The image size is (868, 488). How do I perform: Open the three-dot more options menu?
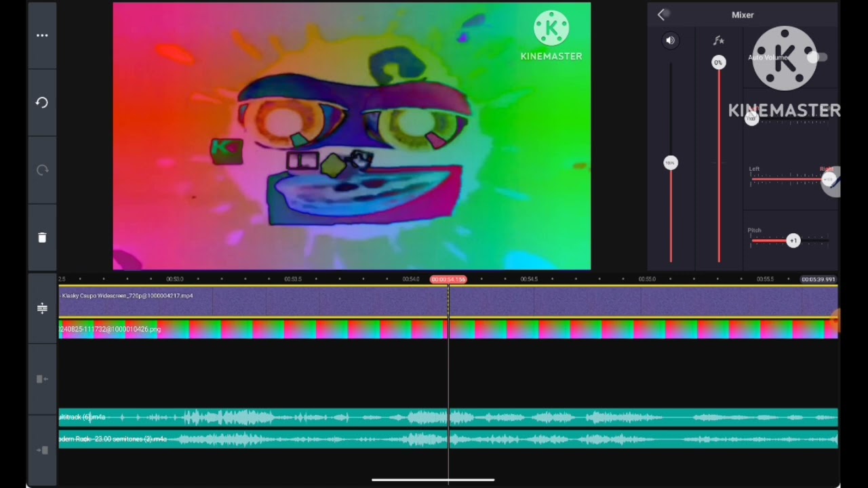(42, 35)
